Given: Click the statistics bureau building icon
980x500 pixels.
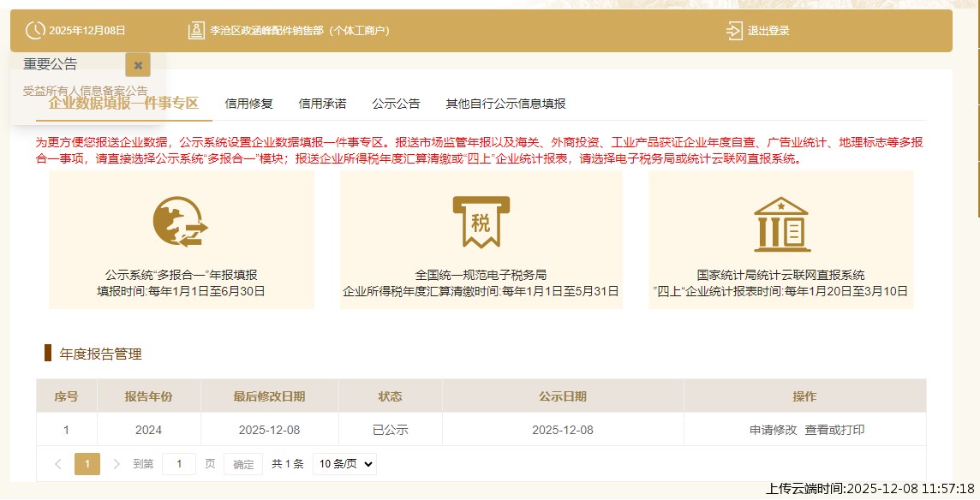Looking at the screenshot, I should [x=782, y=223].
